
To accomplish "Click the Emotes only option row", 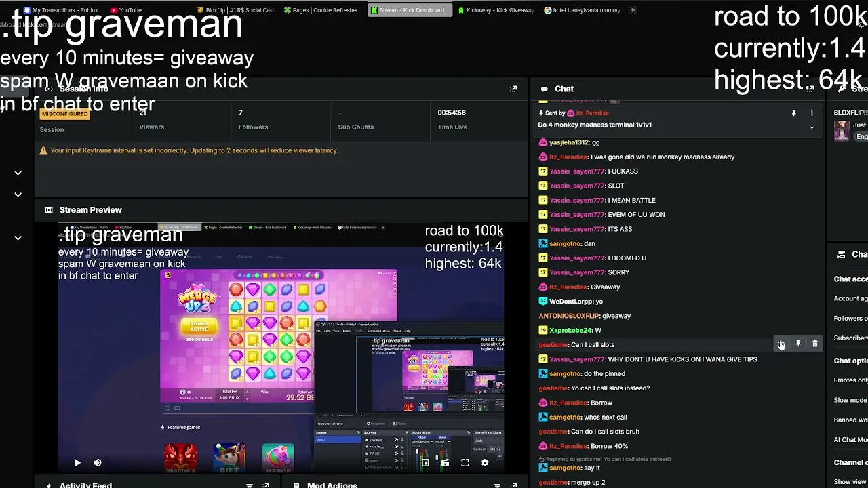I will [850, 380].
